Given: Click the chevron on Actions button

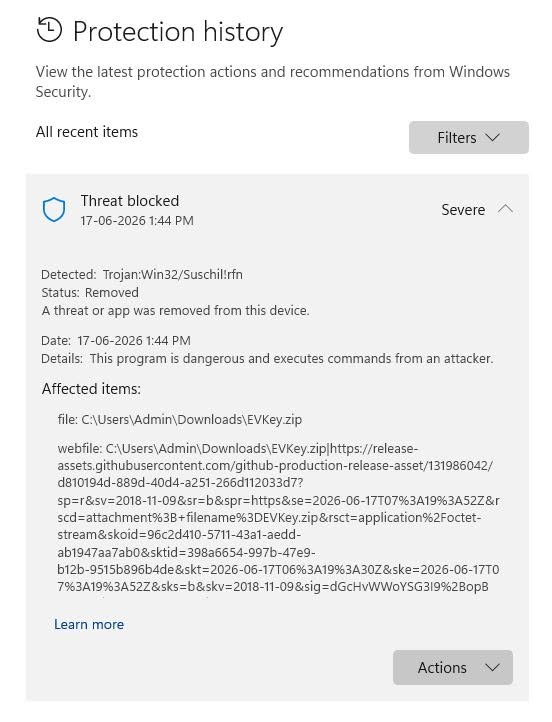Looking at the screenshot, I should (492, 668).
